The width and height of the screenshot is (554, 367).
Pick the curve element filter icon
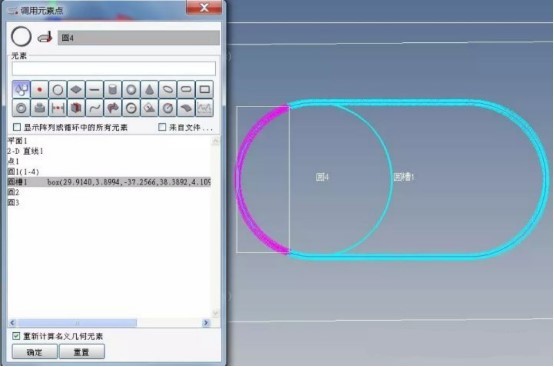coord(94,108)
